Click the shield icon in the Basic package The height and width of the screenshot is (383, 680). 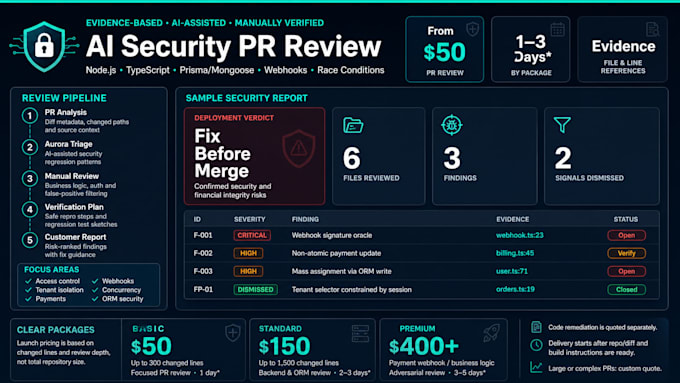pos(233,333)
